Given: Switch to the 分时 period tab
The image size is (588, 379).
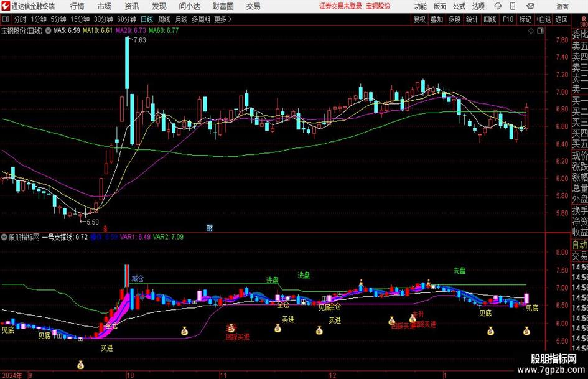Looking at the screenshot, I should 20,19.
